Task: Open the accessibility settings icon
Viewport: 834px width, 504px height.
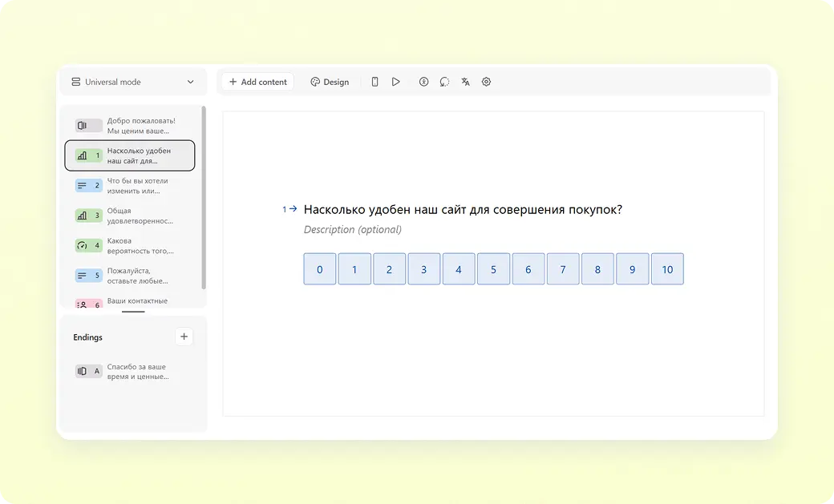Action: pyautogui.click(x=423, y=82)
